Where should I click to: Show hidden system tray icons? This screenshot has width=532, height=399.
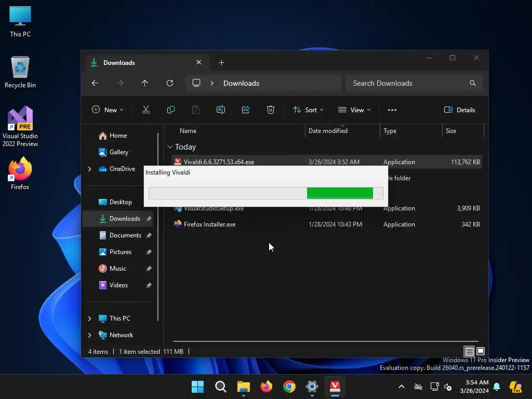coord(402,387)
